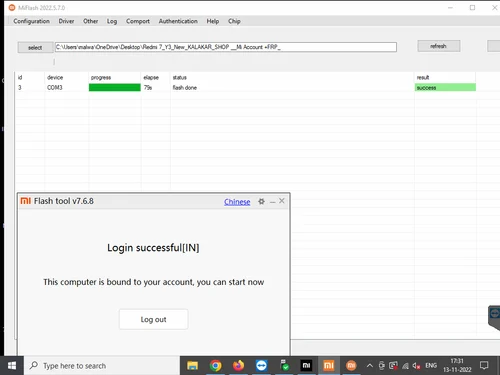Viewport: 500px width, 375px height.
Task: Open the Log menu
Action: [112, 21]
